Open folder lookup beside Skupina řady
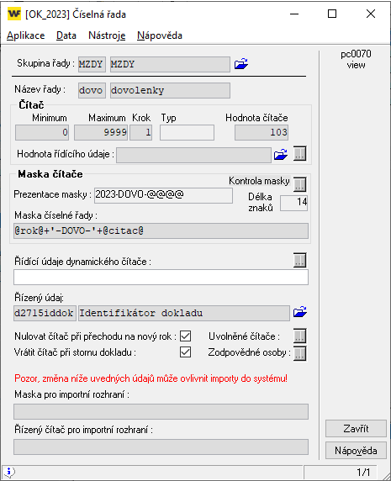This screenshot has width=392, height=482. pyautogui.click(x=241, y=64)
